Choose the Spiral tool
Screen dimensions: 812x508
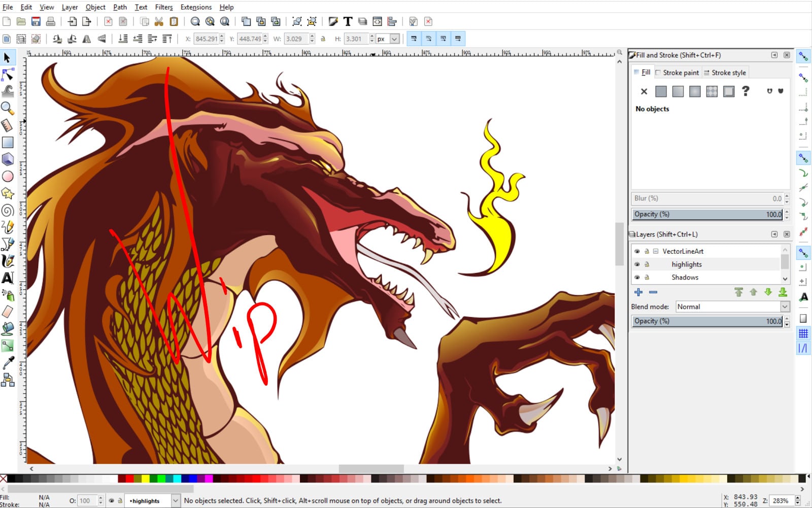point(8,210)
